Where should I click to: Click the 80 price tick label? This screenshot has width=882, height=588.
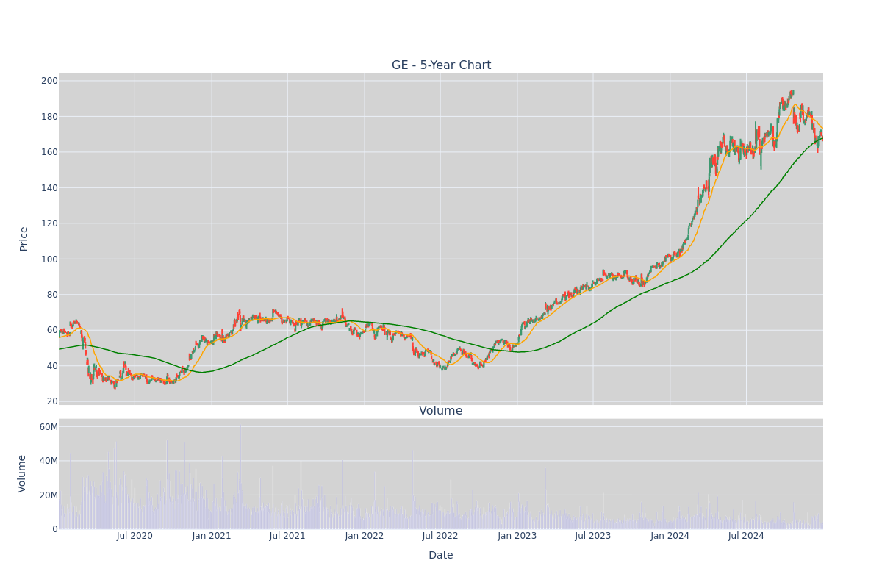[x=52, y=295]
